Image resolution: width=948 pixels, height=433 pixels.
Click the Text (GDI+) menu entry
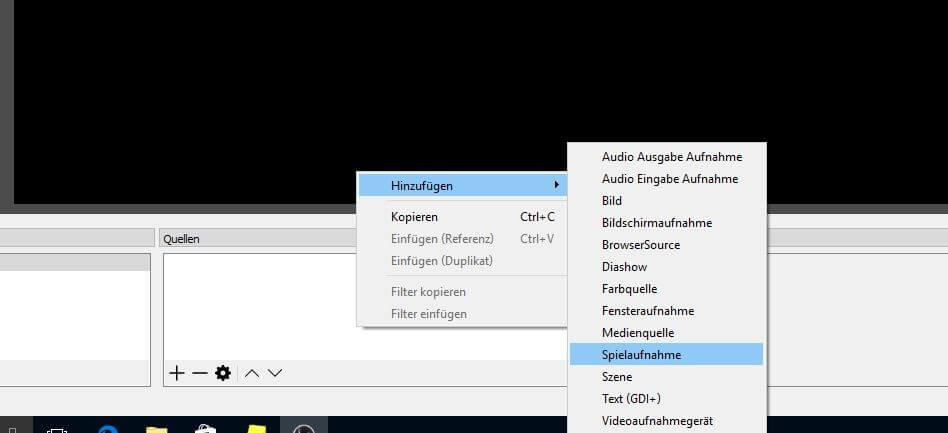[x=630, y=398]
